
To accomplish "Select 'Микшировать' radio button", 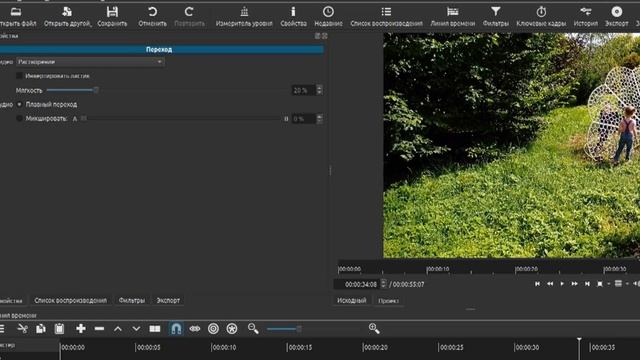I will [x=19, y=119].
